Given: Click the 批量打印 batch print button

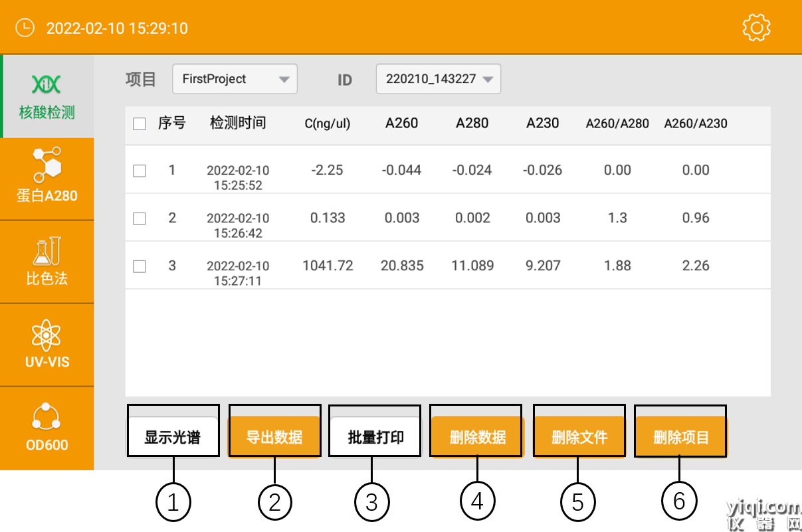Looking at the screenshot, I should [376, 437].
